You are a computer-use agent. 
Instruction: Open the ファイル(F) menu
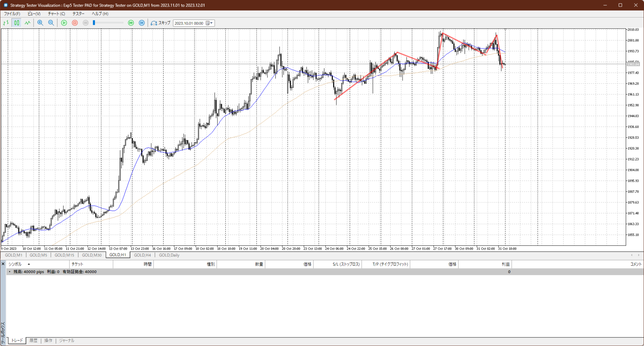(12, 14)
